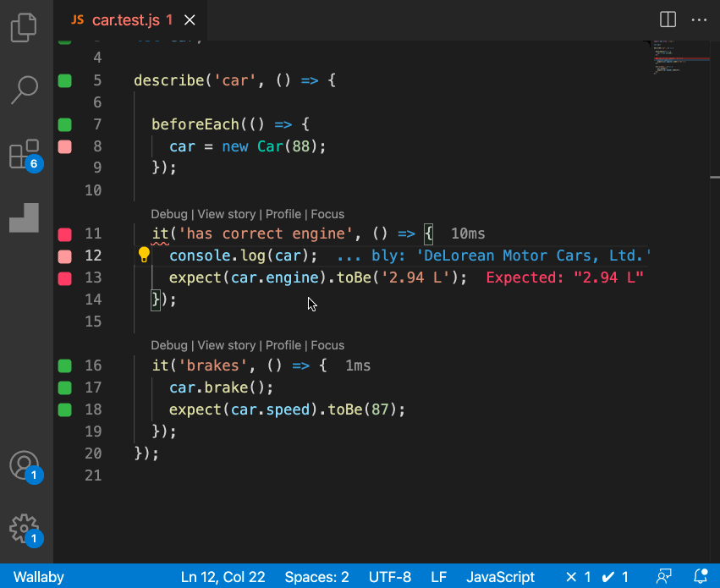Click the Wallaby status bar item
The image size is (720, 588).
coord(38,577)
